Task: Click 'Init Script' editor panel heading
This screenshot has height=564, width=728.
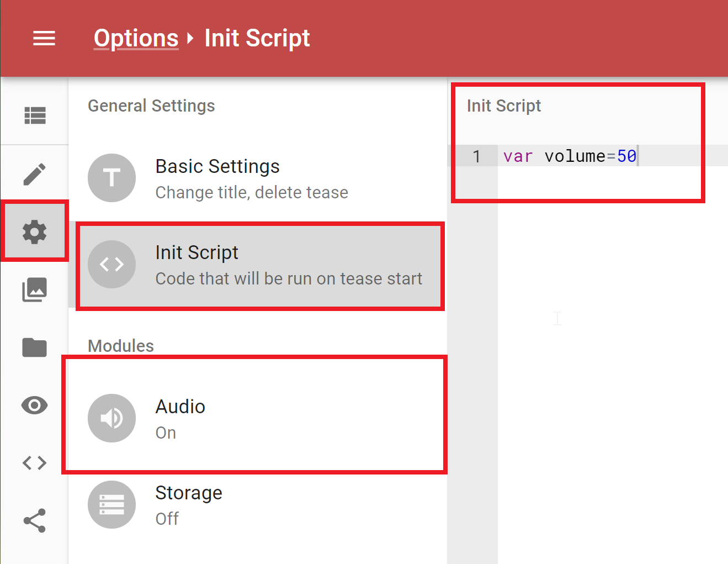Action: point(504,106)
